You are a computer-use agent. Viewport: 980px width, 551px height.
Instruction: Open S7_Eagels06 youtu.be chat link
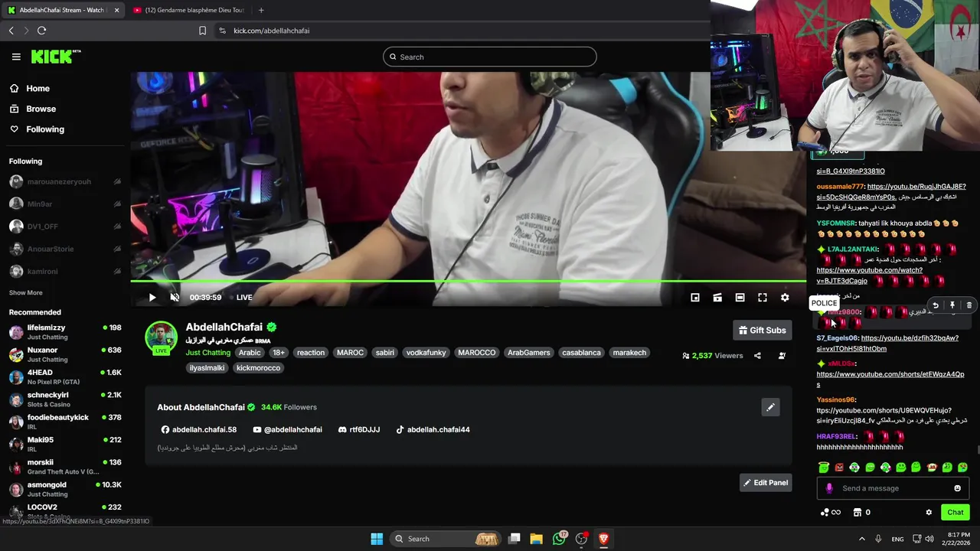[887, 343]
